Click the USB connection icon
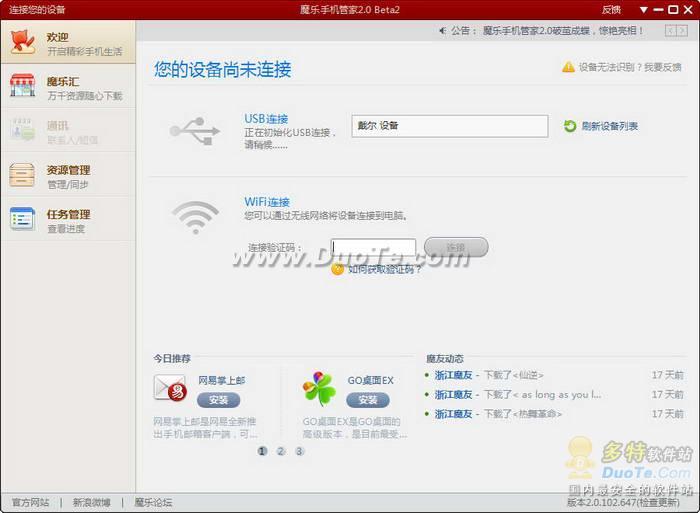The width and height of the screenshot is (700, 513). click(x=194, y=129)
